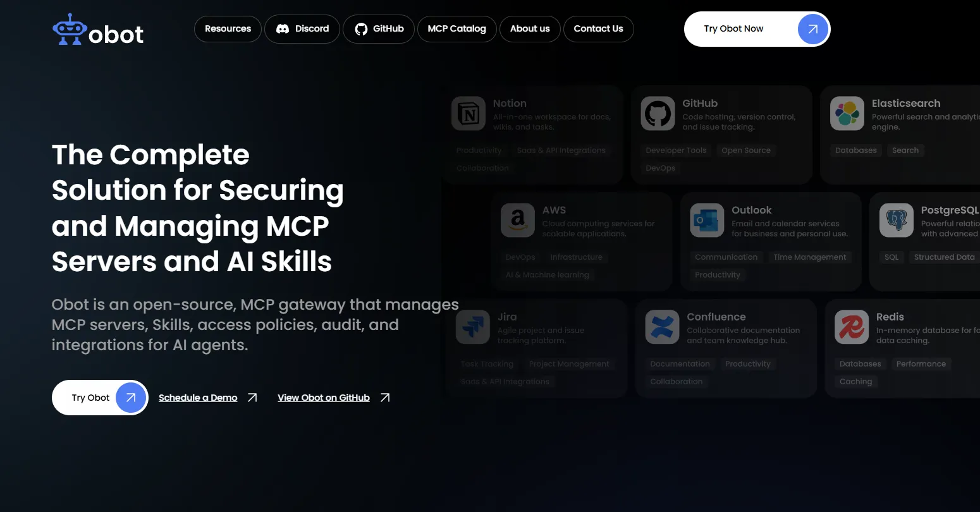Select the Saas & API Integrations tag on Jira card
The height and width of the screenshot is (512, 980).
[x=505, y=382]
